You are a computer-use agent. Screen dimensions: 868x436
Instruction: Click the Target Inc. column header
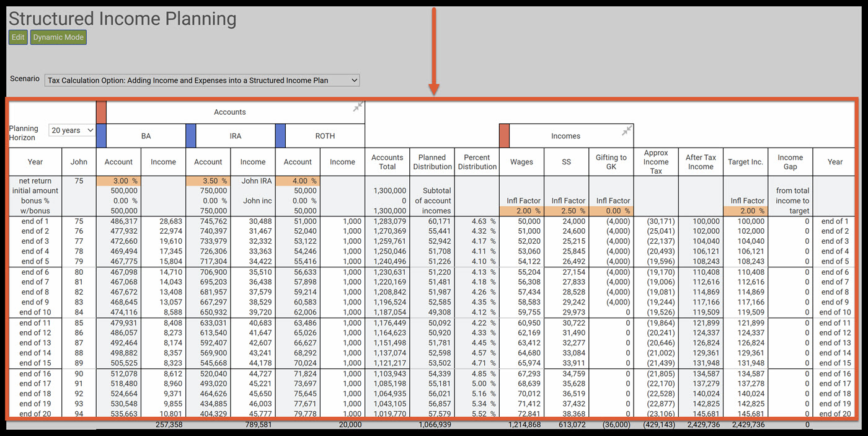[x=745, y=162]
